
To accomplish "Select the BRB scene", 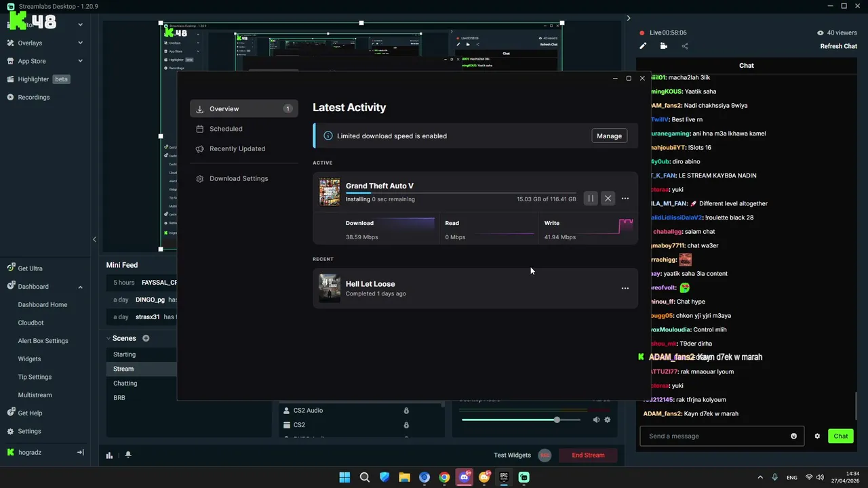I will coord(142,398).
